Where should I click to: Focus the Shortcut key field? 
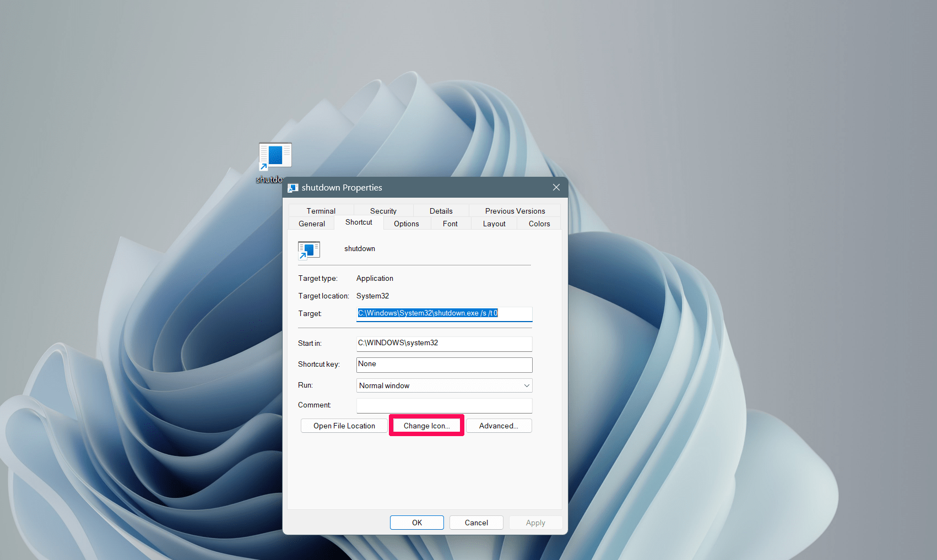click(x=444, y=365)
